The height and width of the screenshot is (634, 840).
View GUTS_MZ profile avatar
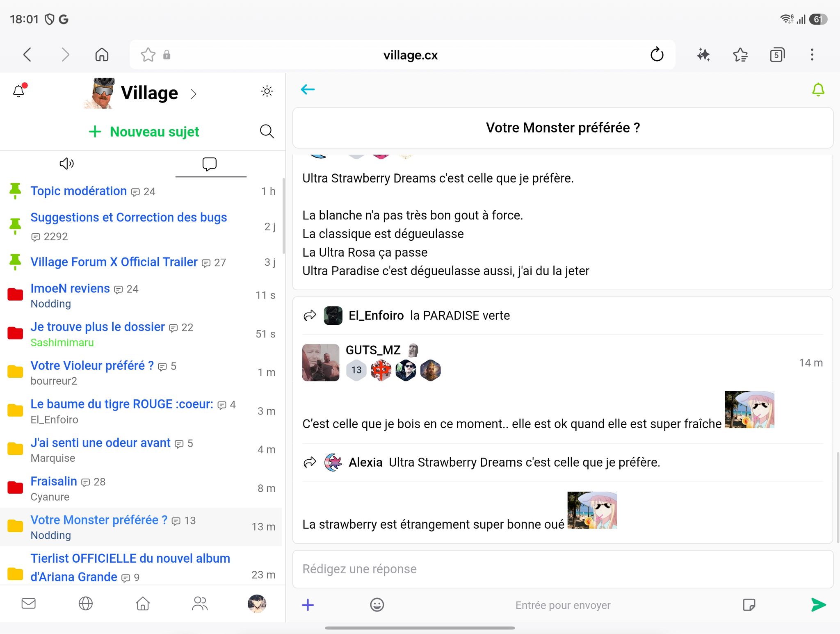(x=321, y=363)
